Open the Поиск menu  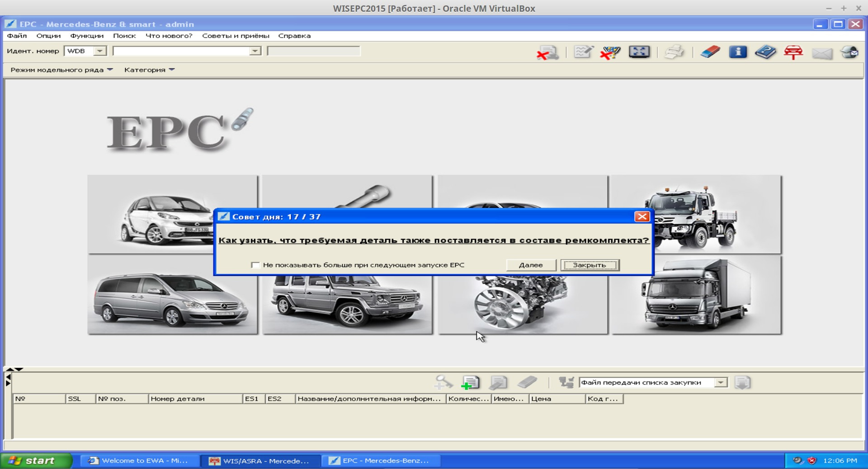(x=124, y=36)
